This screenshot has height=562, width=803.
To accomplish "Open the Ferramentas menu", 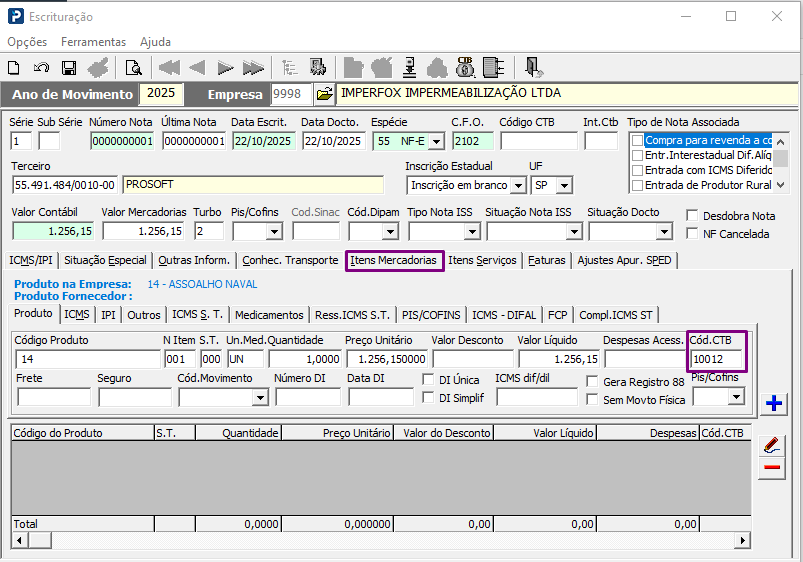I will tap(93, 42).
